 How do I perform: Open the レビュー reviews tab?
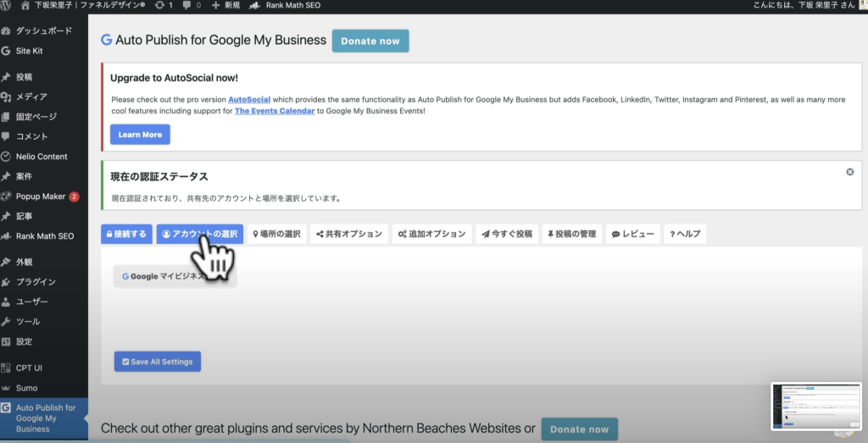632,234
